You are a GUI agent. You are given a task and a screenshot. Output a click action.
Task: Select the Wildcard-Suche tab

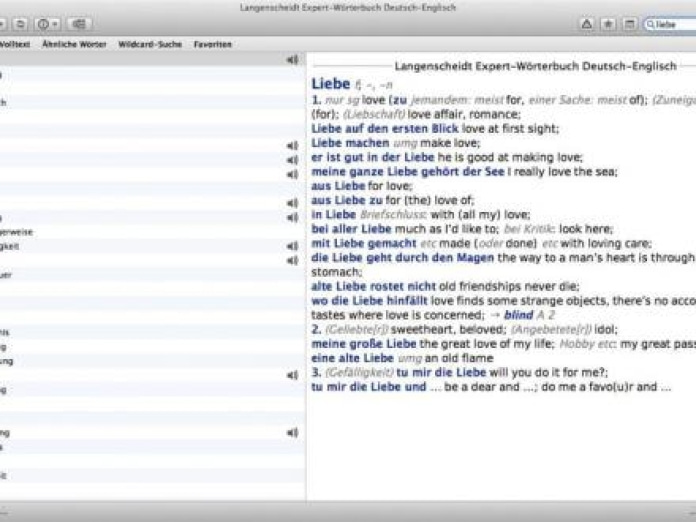tap(150, 44)
